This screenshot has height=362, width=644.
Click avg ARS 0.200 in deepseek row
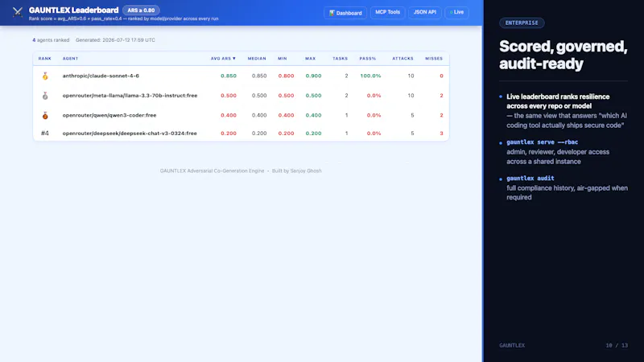click(229, 134)
